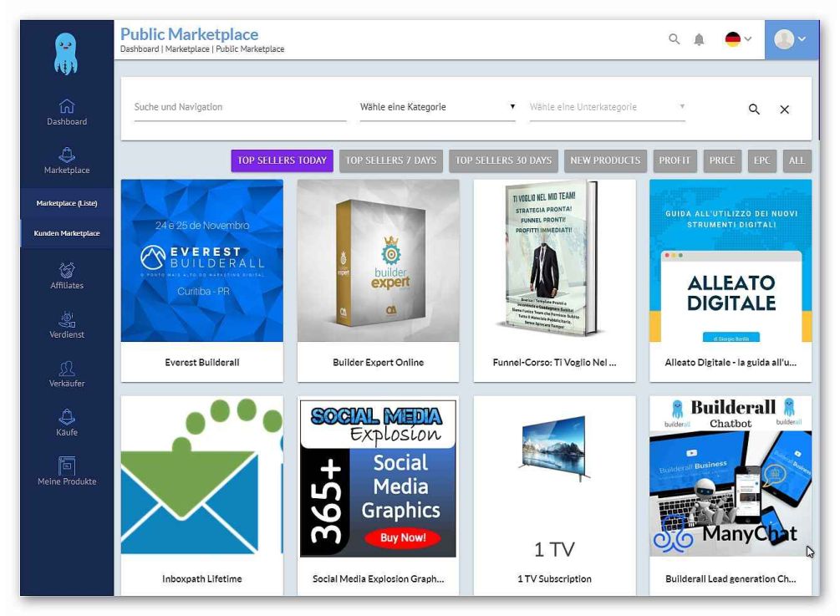
Task: Click Funnel-Corso: Ti Voglio Nel title
Action: coord(554,363)
